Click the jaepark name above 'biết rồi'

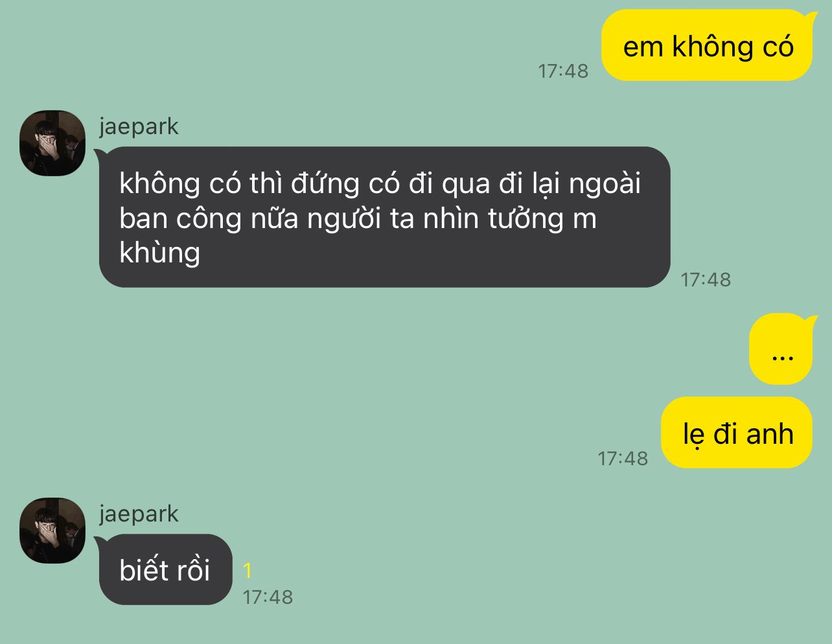139,514
